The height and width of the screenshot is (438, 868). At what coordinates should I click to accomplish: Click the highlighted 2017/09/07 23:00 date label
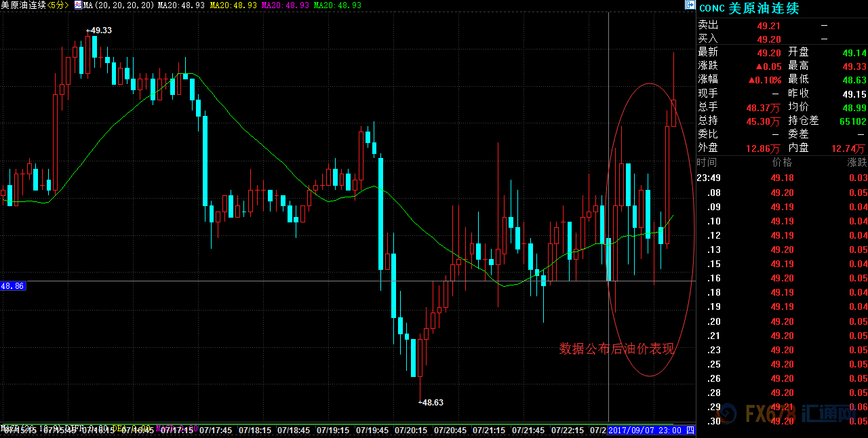646,431
